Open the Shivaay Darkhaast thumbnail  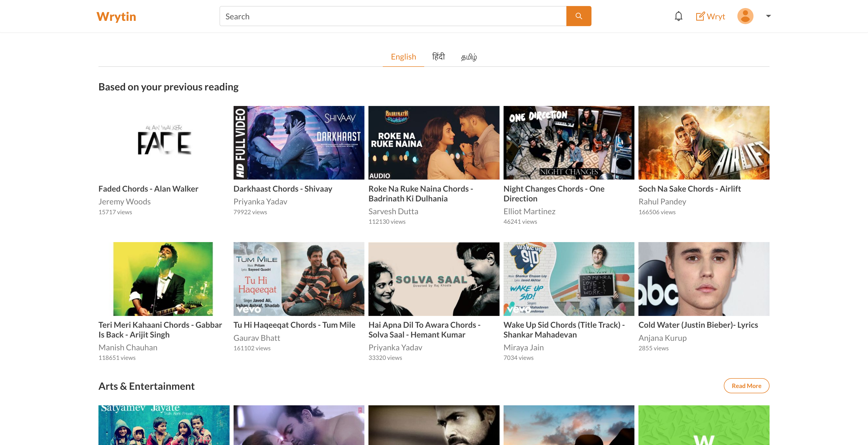click(x=299, y=143)
